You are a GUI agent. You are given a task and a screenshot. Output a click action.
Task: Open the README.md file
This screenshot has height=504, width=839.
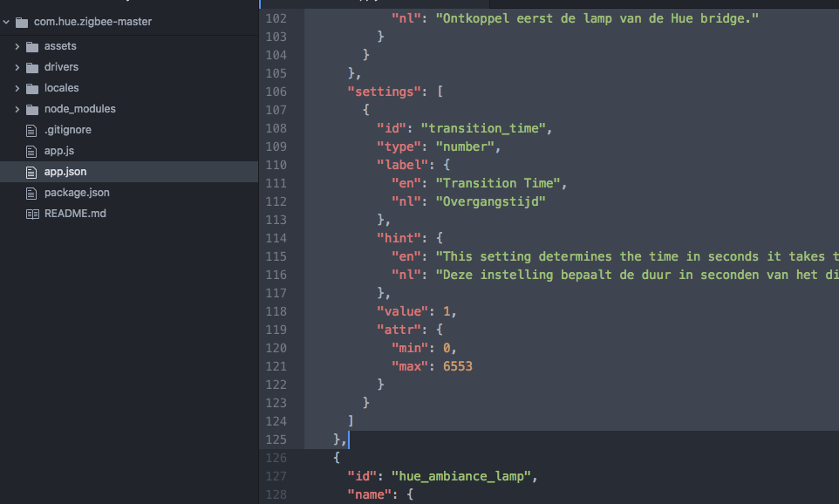pyautogui.click(x=76, y=213)
